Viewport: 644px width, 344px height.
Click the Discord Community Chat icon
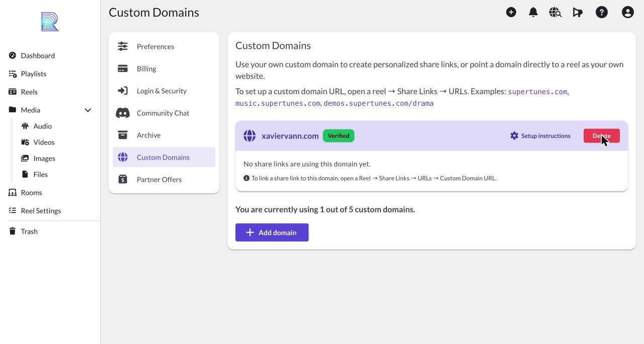coord(123,113)
